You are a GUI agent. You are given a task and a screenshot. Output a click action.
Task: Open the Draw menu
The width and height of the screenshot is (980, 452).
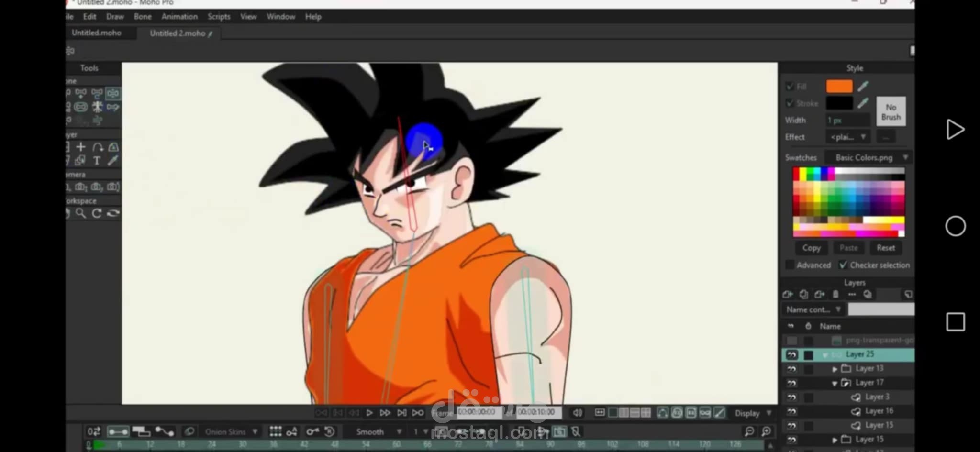(115, 17)
